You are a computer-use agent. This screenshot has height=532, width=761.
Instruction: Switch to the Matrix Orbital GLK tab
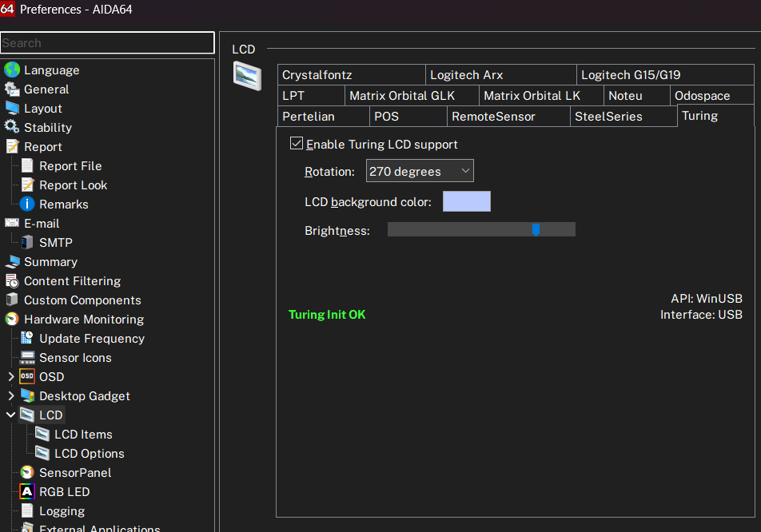412,96
